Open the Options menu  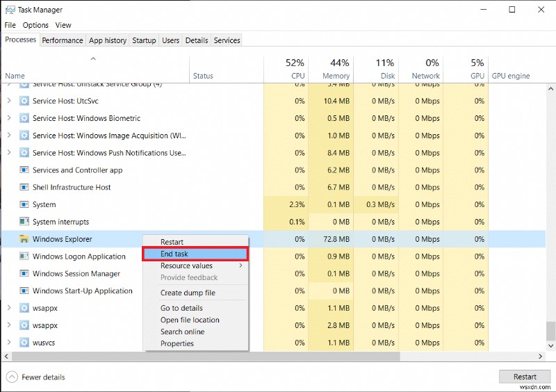(35, 25)
